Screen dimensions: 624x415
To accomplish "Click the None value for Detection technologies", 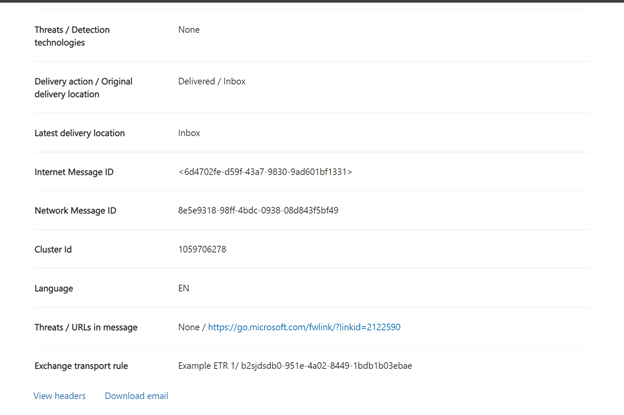I will pos(189,30).
